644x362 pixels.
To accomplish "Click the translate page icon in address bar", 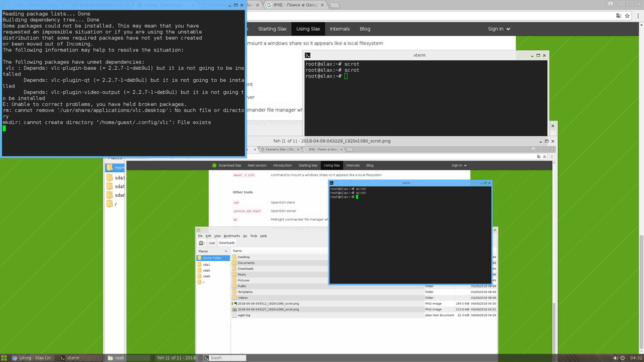I will pos(619,16).
